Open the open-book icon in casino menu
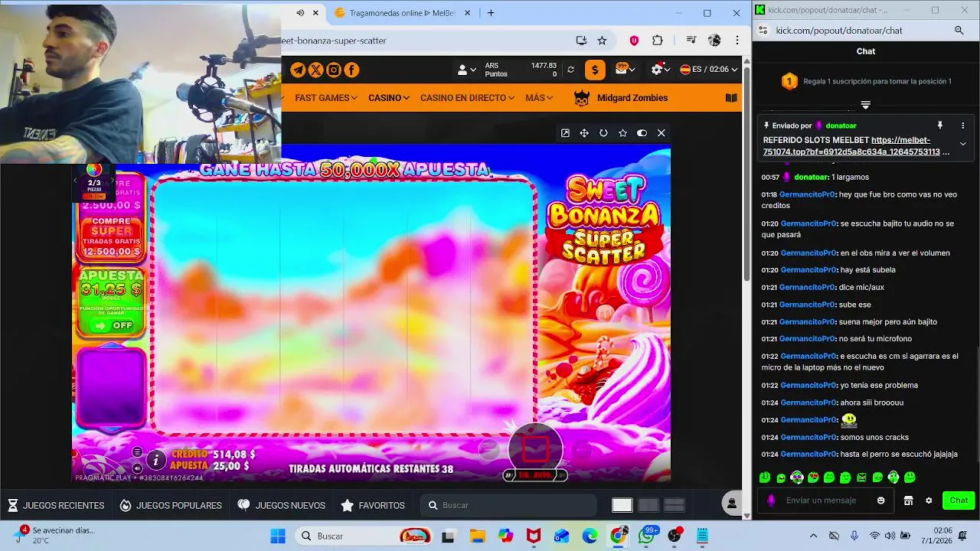980x551 pixels. pyautogui.click(x=731, y=98)
